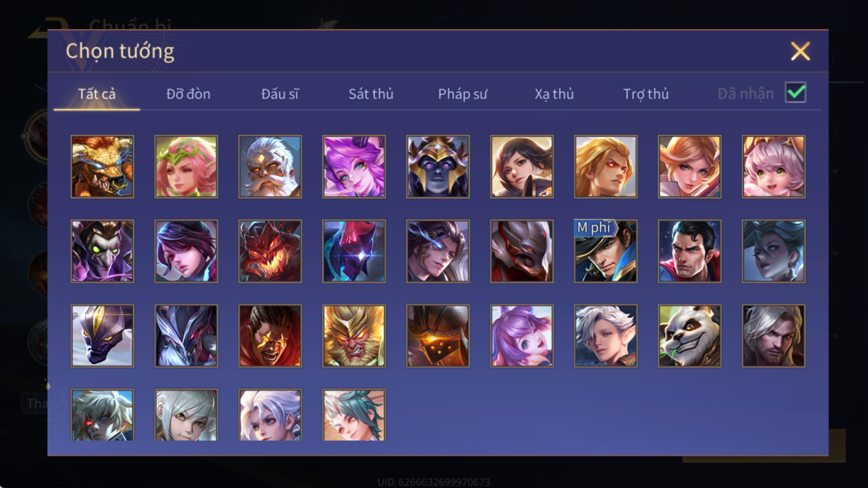The image size is (868, 488).
Task: Pick the red fire demon hero
Action: (x=270, y=251)
